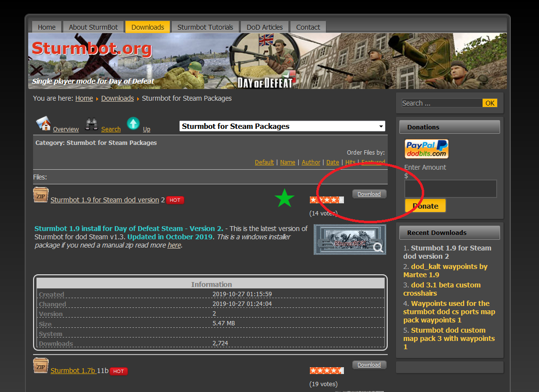
Task: Click the Sturmbot.org site logo
Action: [x=92, y=49]
